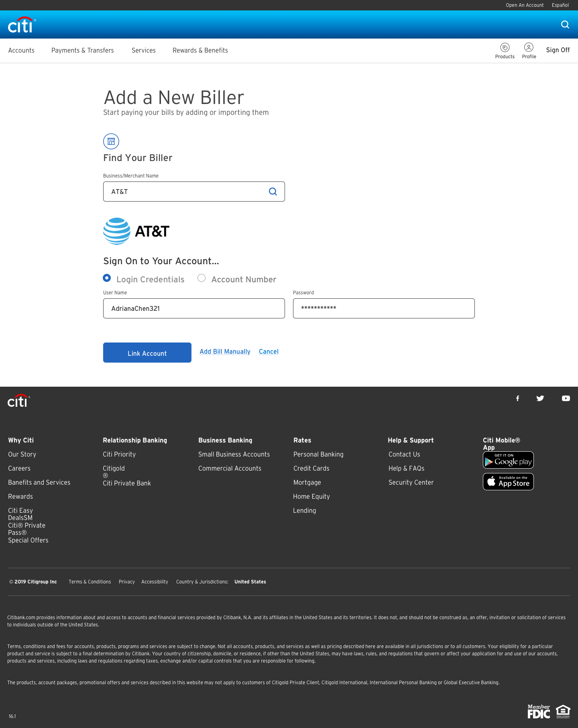Click the Equal Housing Lender icon

pyautogui.click(x=563, y=712)
